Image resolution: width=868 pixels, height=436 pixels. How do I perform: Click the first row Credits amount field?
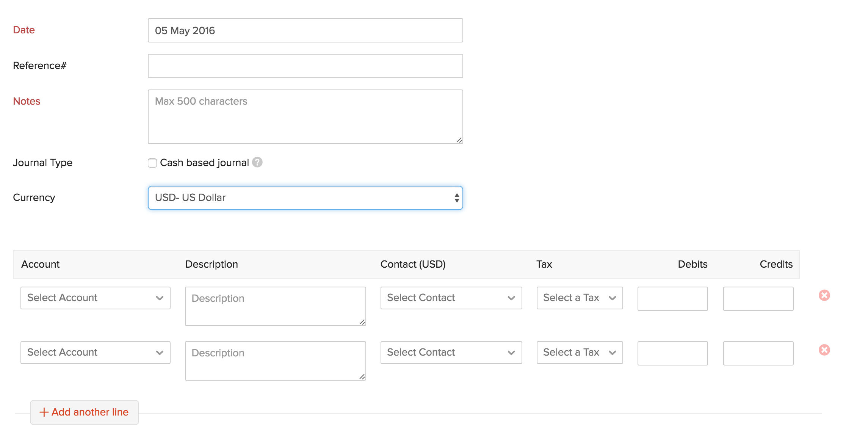758,299
